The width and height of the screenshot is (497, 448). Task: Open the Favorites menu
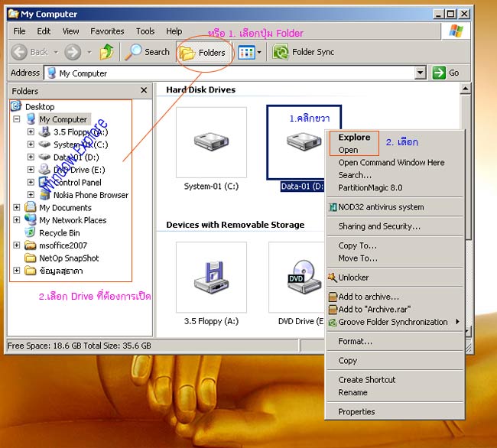tap(107, 31)
